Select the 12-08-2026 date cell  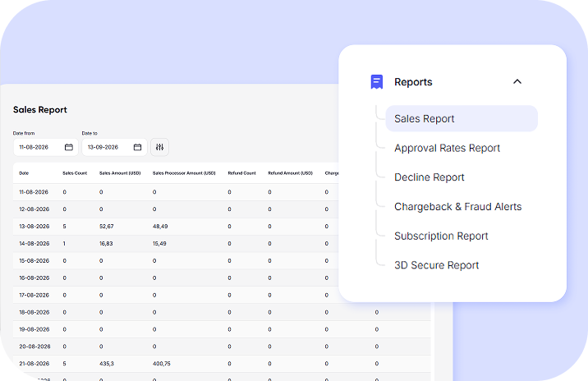point(34,209)
